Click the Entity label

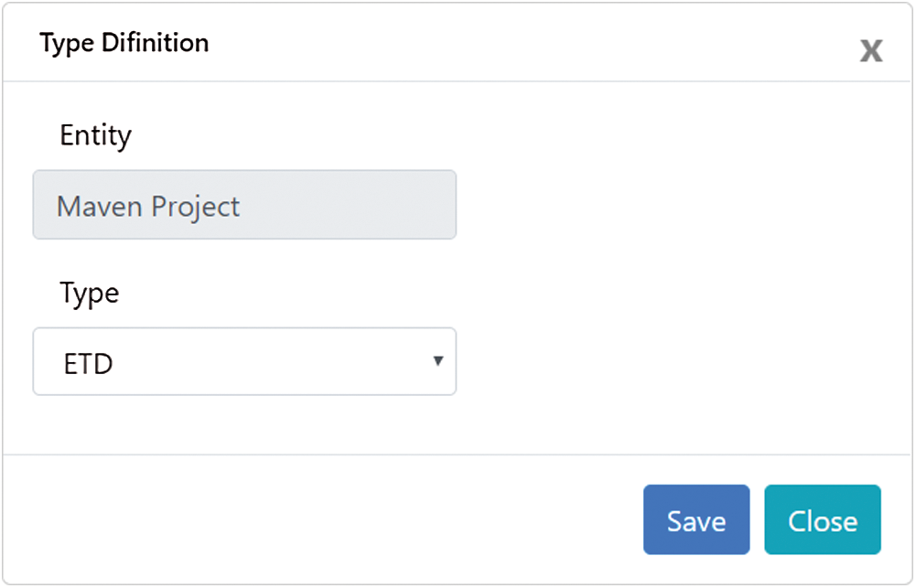click(x=95, y=135)
